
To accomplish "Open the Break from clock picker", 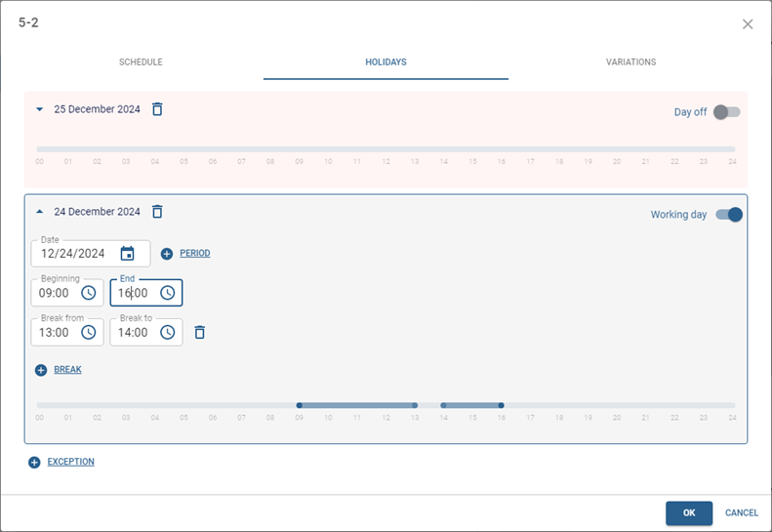I will click(89, 332).
